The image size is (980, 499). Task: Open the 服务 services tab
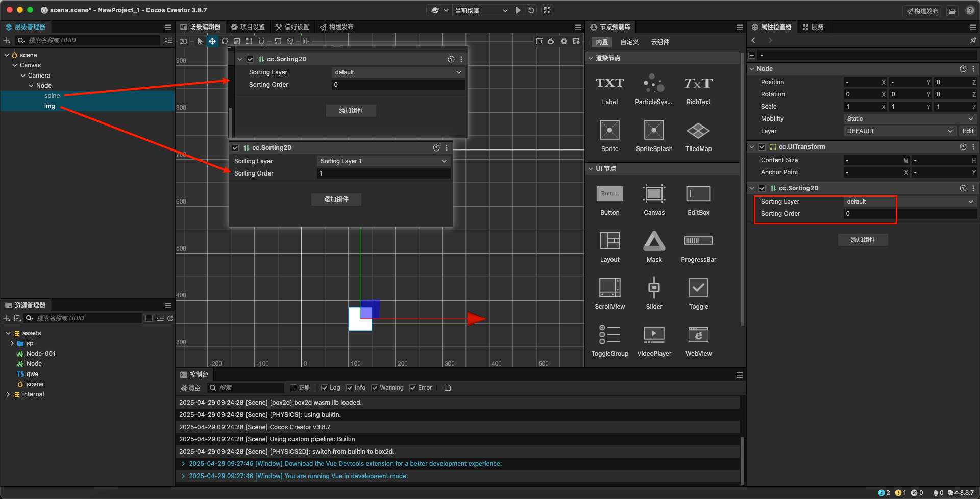pos(813,27)
